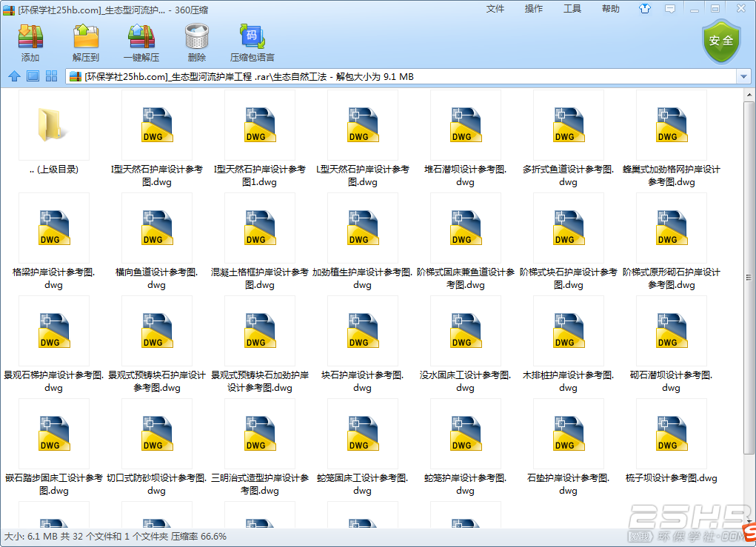Switch to thumbnail grid view icon
Screen dimensions: 756x547
51,76
